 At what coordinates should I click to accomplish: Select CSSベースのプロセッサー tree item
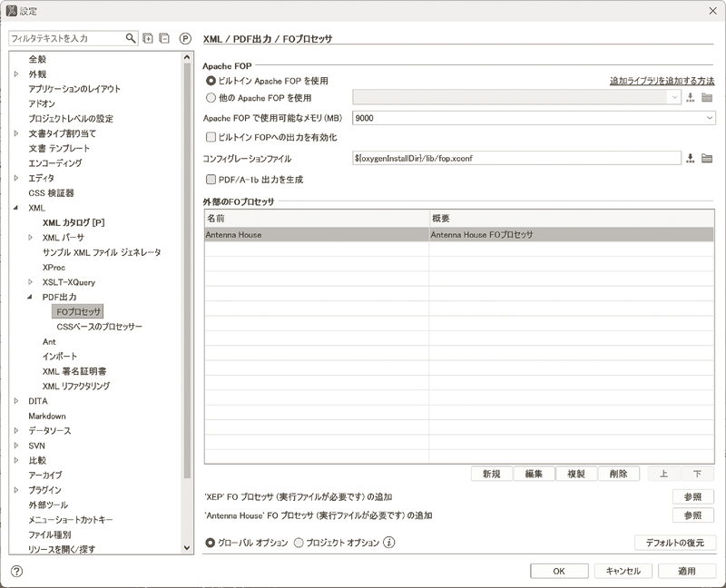(x=100, y=327)
